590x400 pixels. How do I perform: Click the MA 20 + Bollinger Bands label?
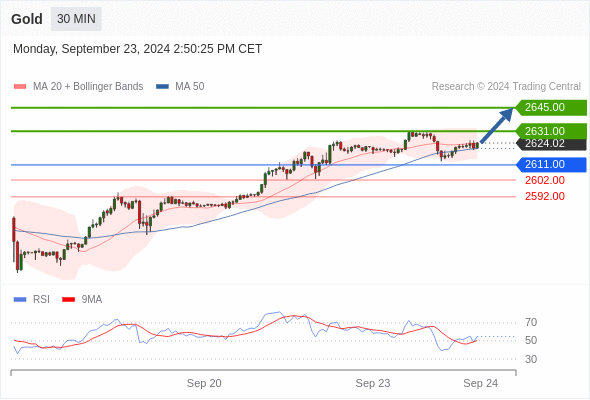pos(88,87)
